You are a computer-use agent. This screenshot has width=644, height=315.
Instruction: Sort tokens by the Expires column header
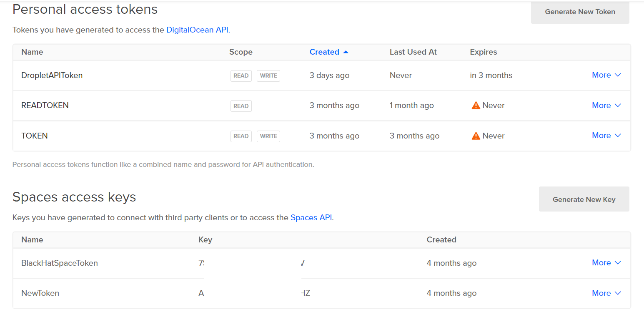pyautogui.click(x=483, y=52)
